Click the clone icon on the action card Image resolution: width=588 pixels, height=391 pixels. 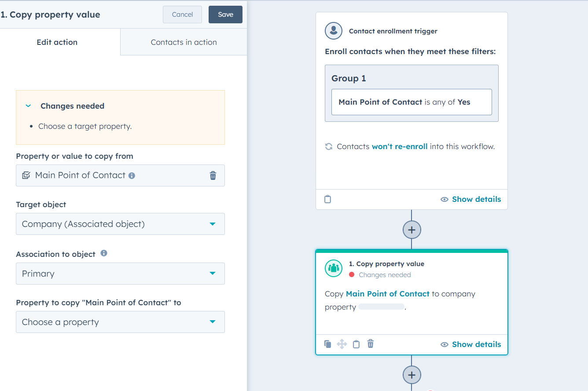pos(327,344)
